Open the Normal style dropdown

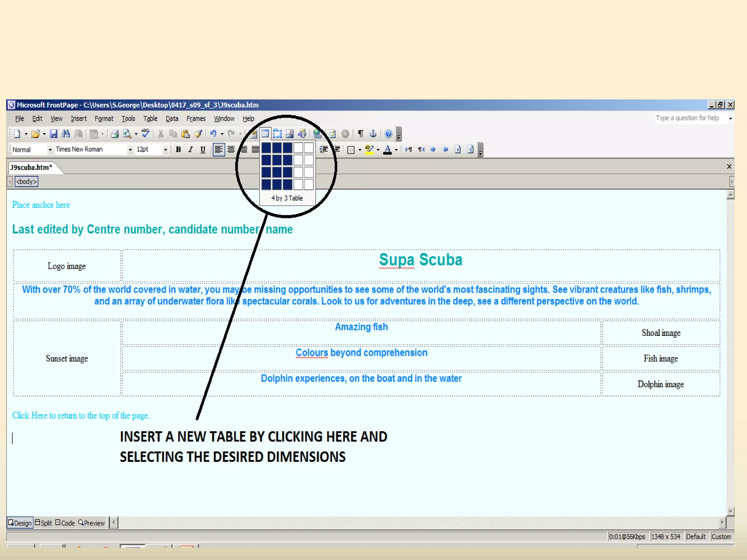coord(50,150)
